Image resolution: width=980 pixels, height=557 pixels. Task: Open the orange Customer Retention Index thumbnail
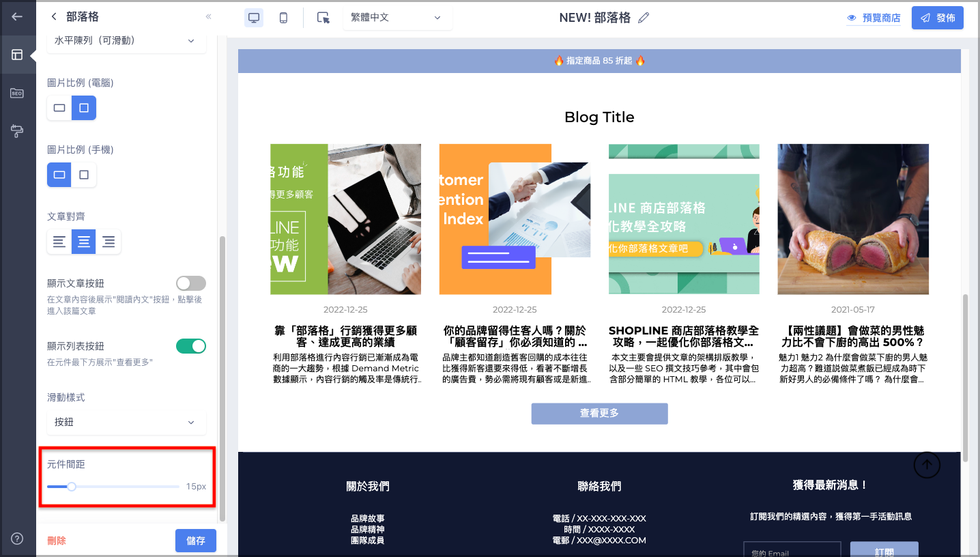coord(515,219)
